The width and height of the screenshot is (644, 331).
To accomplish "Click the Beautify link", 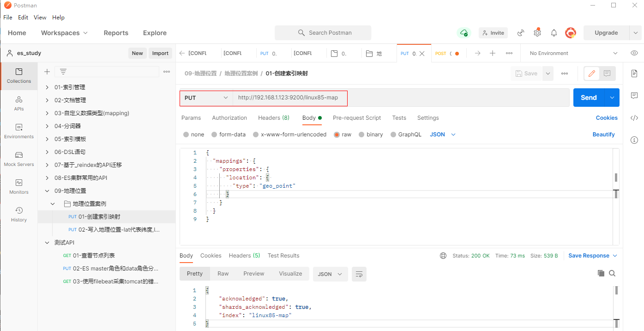I will click(x=603, y=135).
